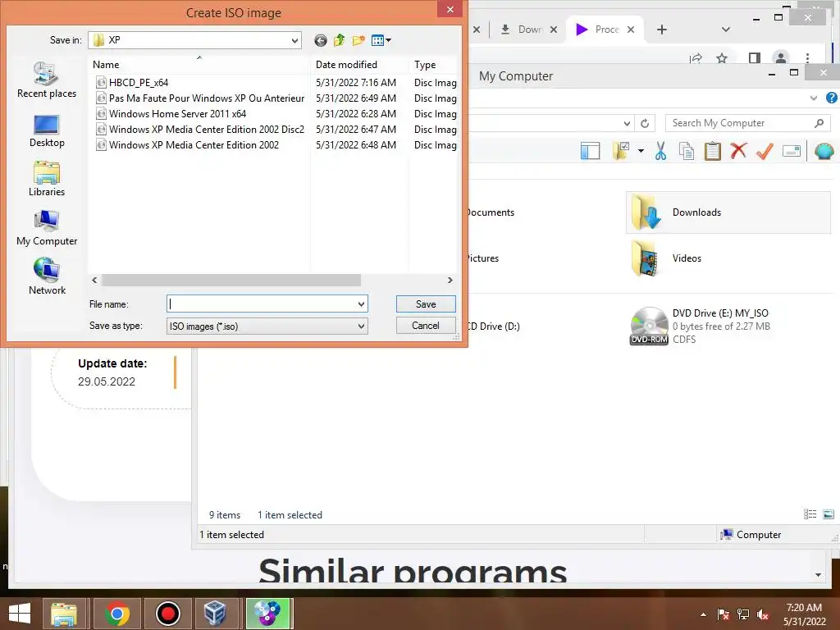This screenshot has width=840, height=630.
Task: Click the orange checkmark icon in toolbar
Action: pos(765,151)
